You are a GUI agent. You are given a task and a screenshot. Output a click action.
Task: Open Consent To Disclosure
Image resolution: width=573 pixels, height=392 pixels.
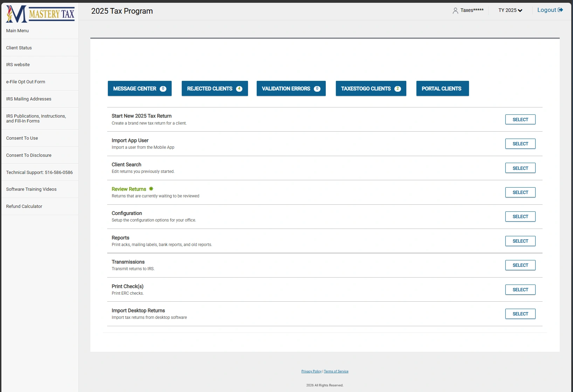[40, 155]
